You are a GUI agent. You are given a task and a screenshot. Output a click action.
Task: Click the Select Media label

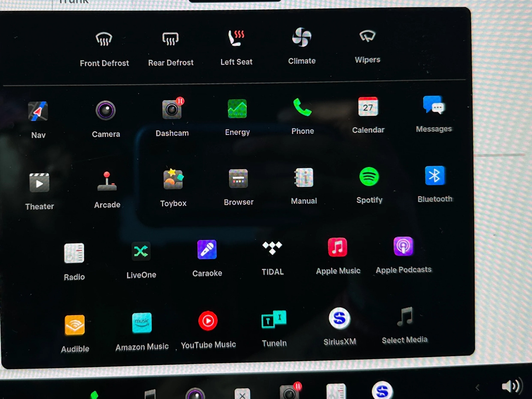coord(404,340)
